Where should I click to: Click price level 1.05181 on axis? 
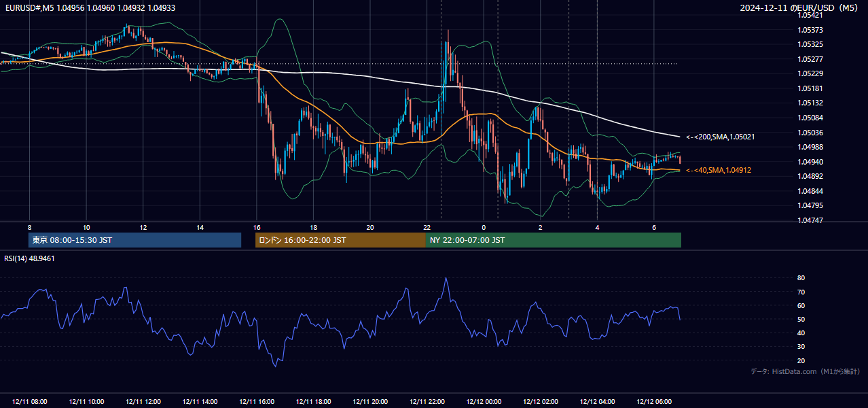point(810,88)
